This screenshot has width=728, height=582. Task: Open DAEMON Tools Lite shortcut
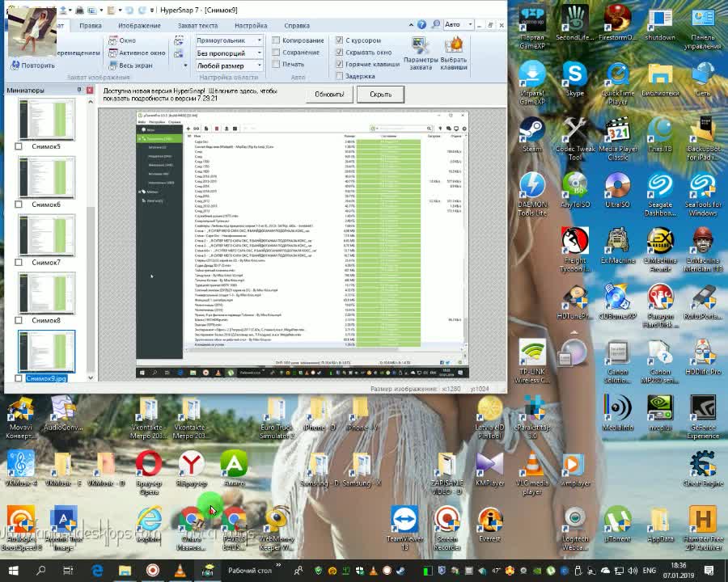click(532, 188)
